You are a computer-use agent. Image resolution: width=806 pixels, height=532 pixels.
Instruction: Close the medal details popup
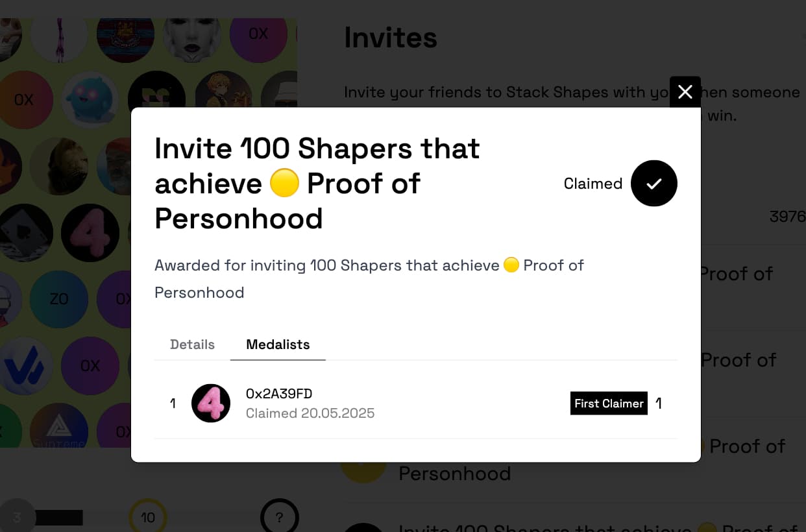685,92
